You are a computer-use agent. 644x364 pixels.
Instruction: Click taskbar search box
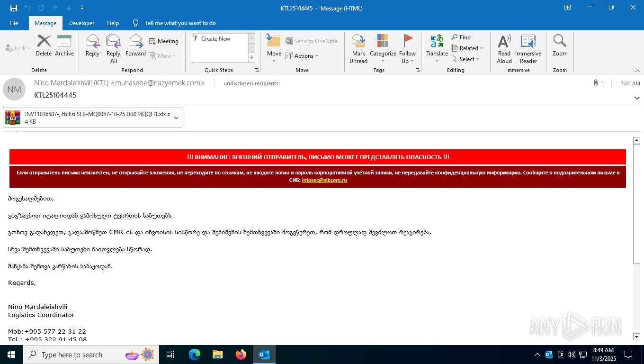tap(90, 355)
